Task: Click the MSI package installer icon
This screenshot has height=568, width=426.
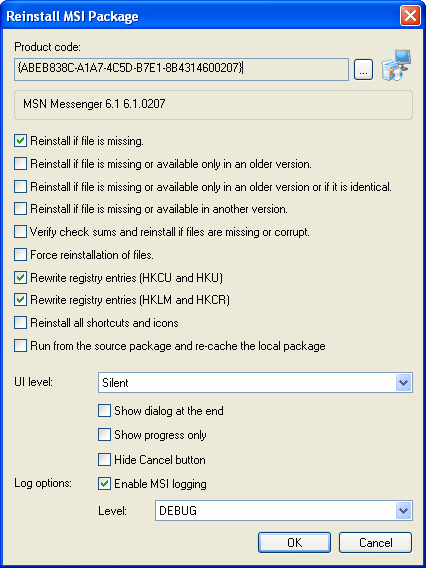Action: click(396, 65)
